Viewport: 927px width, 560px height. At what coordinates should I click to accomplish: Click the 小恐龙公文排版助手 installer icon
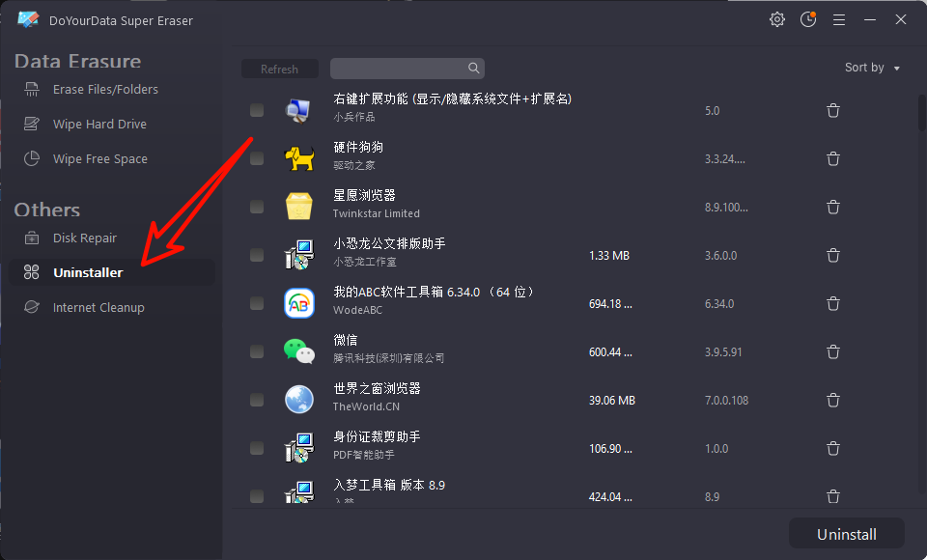pos(299,255)
